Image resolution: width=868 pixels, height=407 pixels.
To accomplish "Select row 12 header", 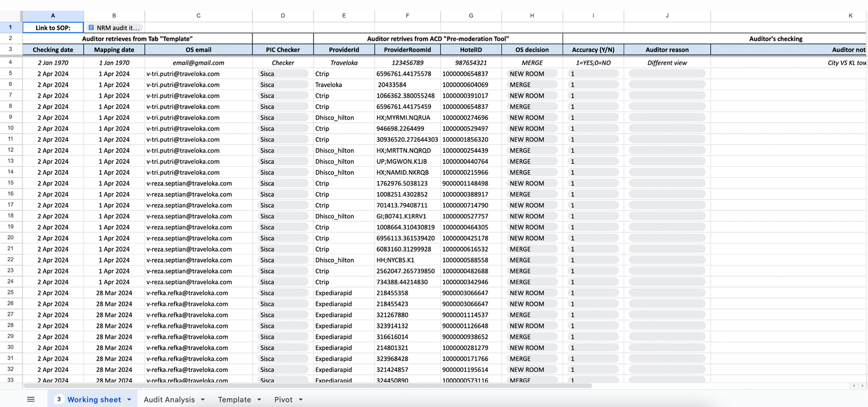I will [x=10, y=150].
